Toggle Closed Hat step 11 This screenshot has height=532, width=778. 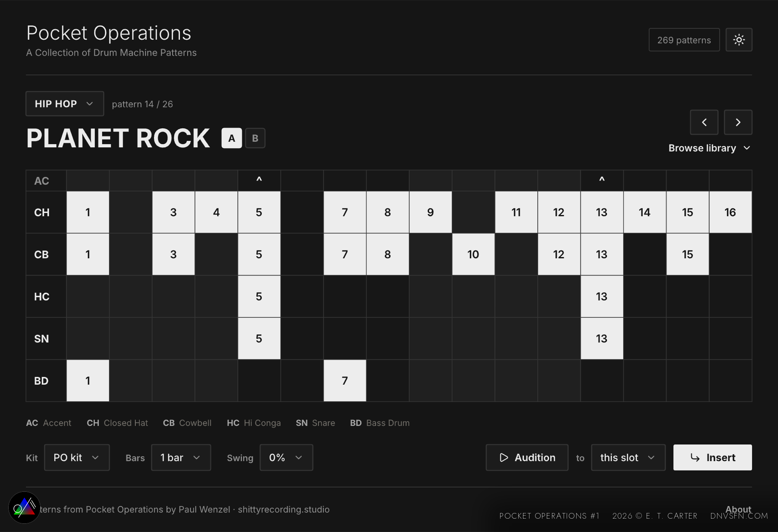coord(516,212)
